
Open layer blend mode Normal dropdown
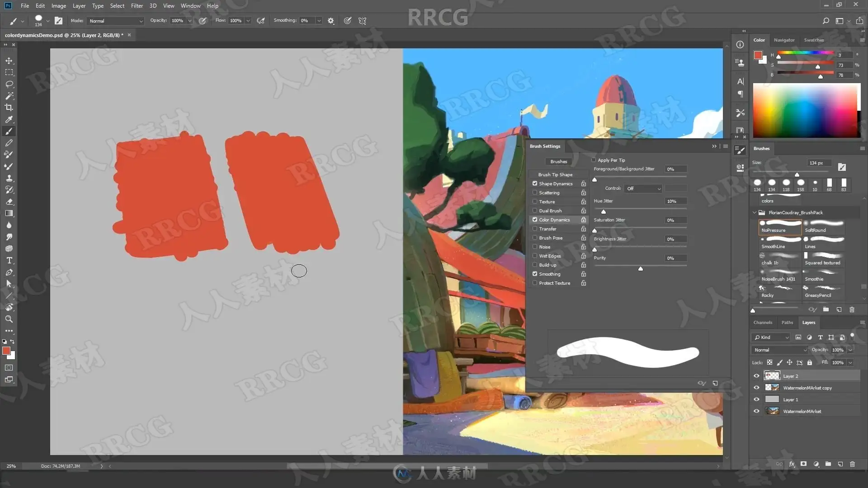(x=780, y=350)
